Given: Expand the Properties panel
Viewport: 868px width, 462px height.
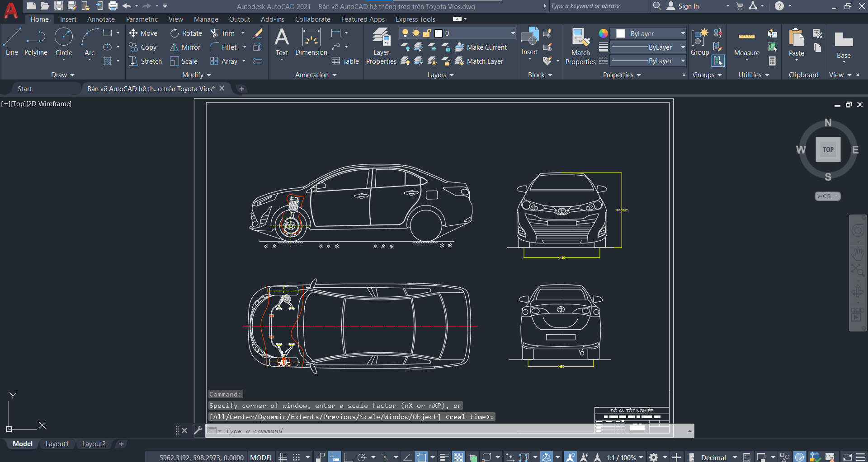Looking at the screenshot, I should click(x=622, y=75).
